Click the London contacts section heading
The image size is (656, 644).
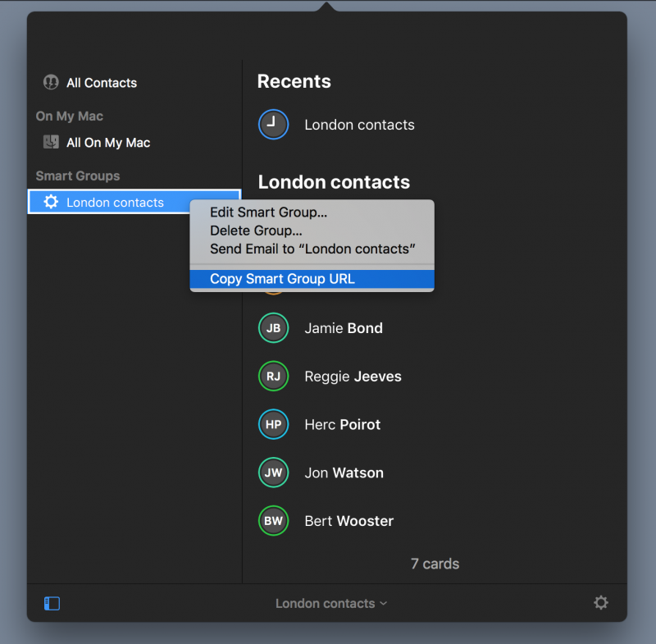click(334, 182)
